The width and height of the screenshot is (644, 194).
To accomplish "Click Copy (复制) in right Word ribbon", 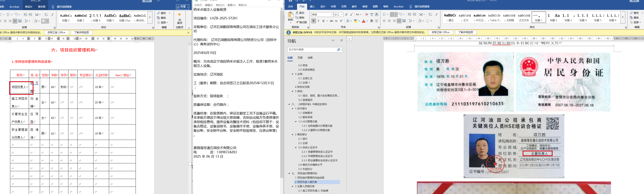I will (x=300, y=17).
